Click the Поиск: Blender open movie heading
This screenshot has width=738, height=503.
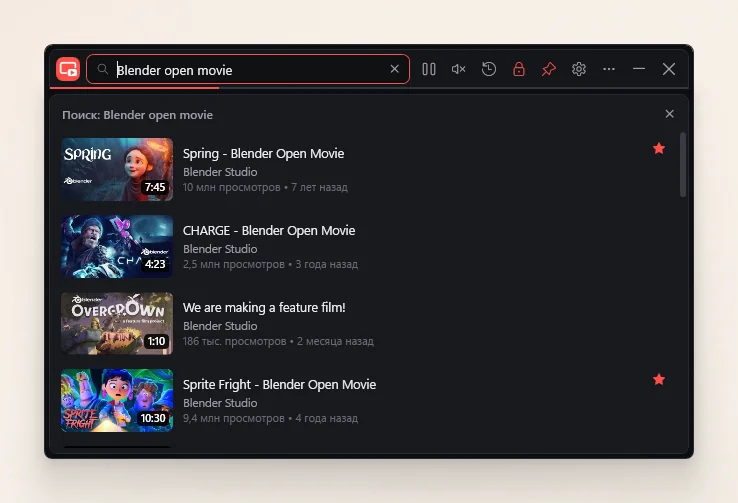pyautogui.click(x=137, y=115)
